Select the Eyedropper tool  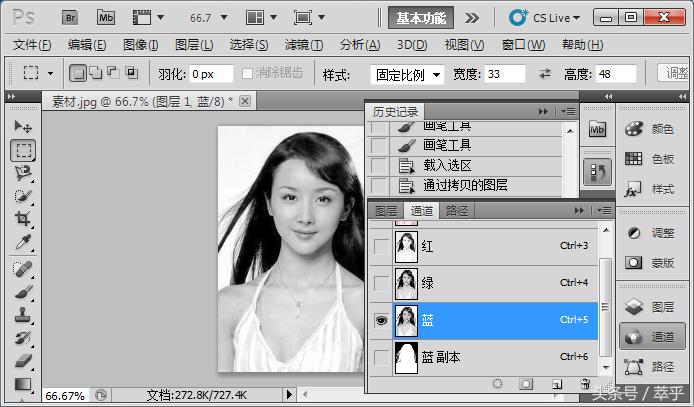[x=23, y=242]
